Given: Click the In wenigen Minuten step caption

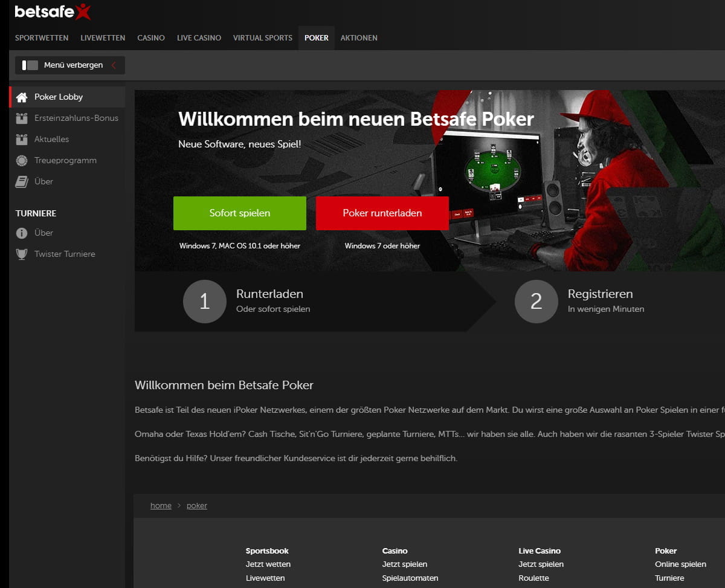Looking at the screenshot, I should 606,309.
